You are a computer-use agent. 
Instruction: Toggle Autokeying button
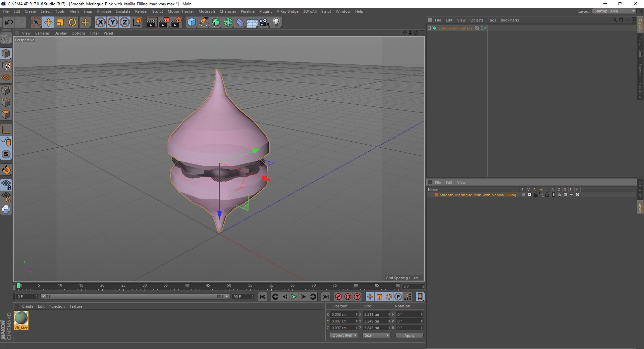pyautogui.click(x=348, y=297)
